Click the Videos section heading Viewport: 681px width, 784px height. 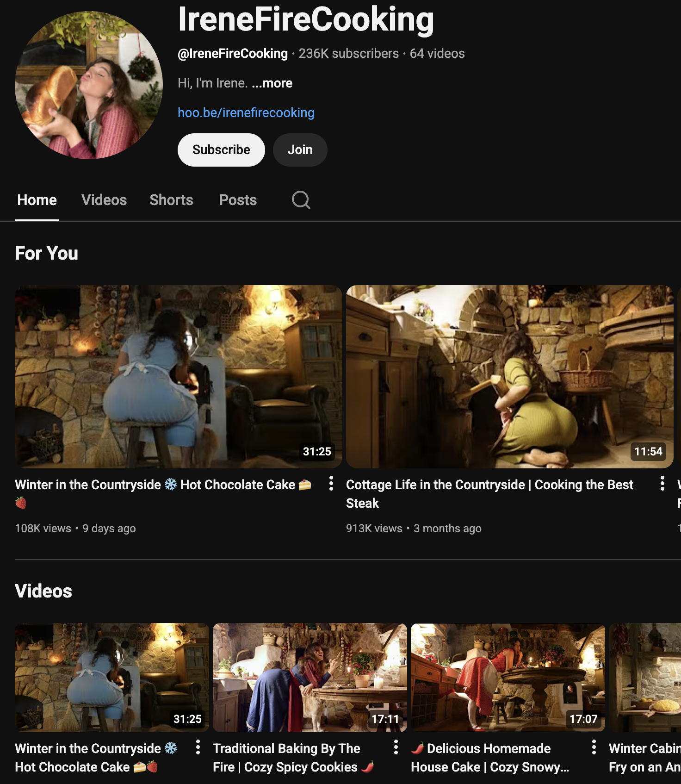coord(43,591)
